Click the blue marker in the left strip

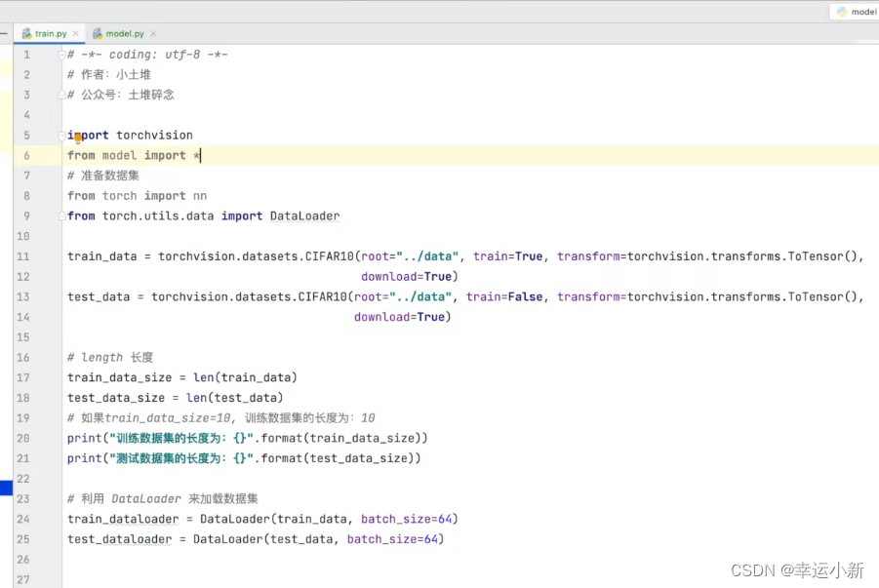click(6, 488)
